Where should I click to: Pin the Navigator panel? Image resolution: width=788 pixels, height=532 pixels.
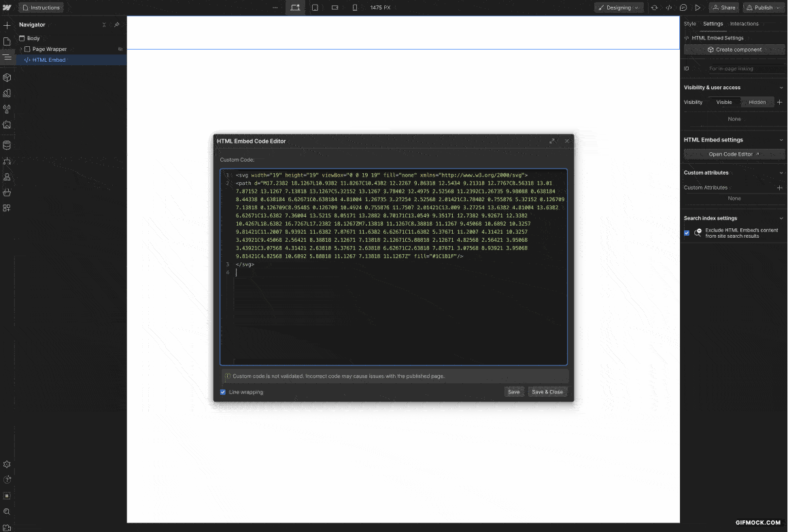point(116,24)
